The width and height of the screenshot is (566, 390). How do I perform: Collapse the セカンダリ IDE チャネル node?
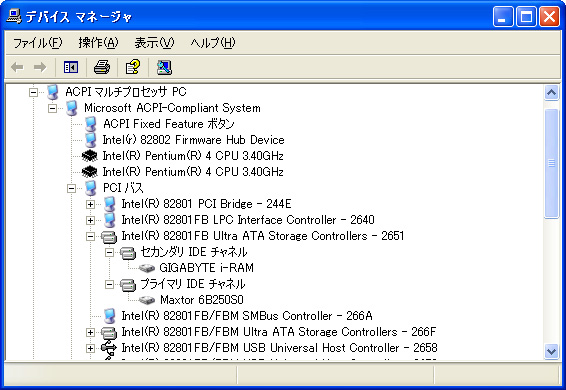click(x=109, y=252)
